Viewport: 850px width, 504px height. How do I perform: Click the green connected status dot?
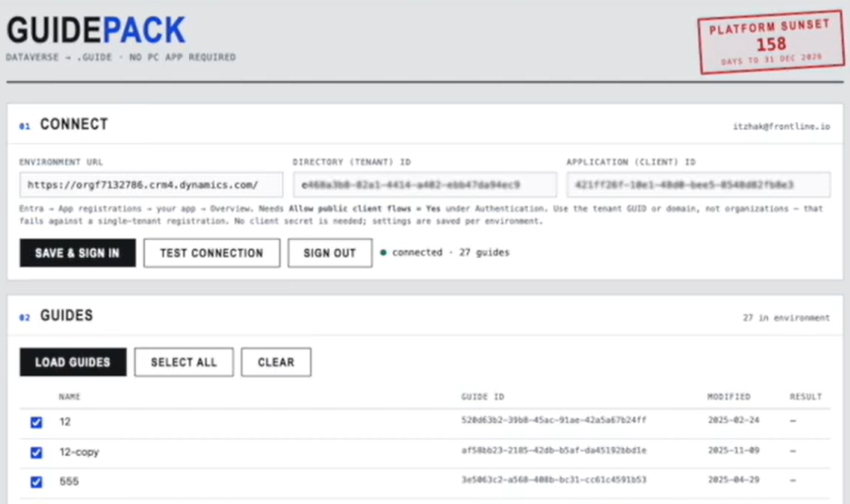pyautogui.click(x=383, y=253)
